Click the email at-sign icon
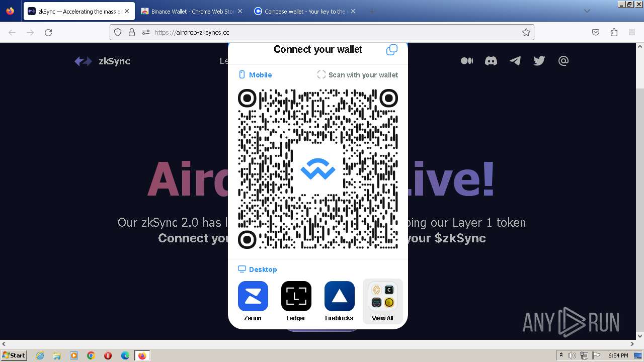Viewport: 644px width, 362px height. (x=563, y=61)
